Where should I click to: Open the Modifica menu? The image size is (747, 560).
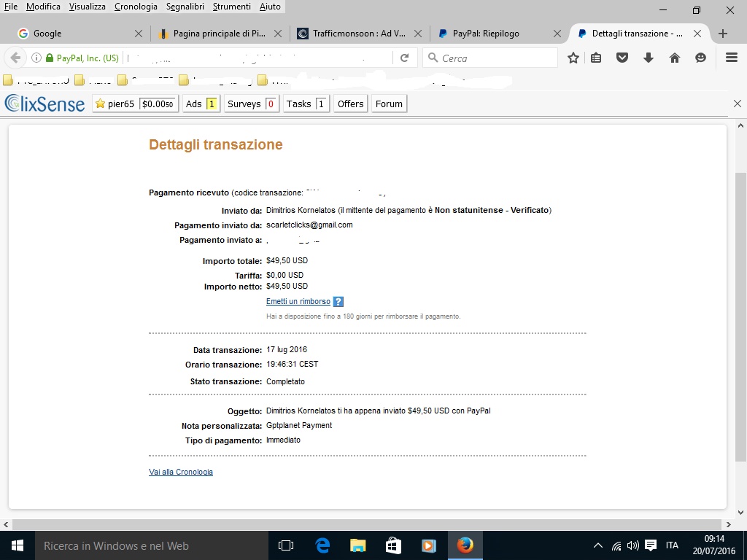coord(43,6)
